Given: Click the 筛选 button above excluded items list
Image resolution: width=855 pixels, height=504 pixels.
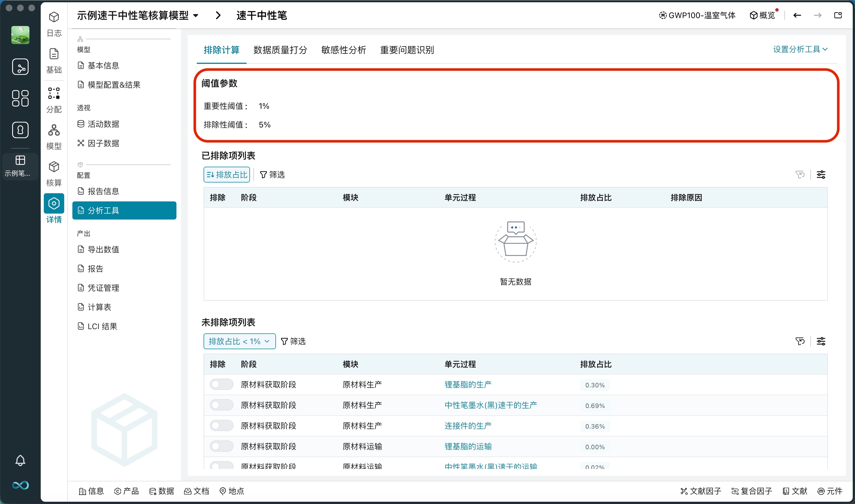Looking at the screenshot, I should point(272,175).
